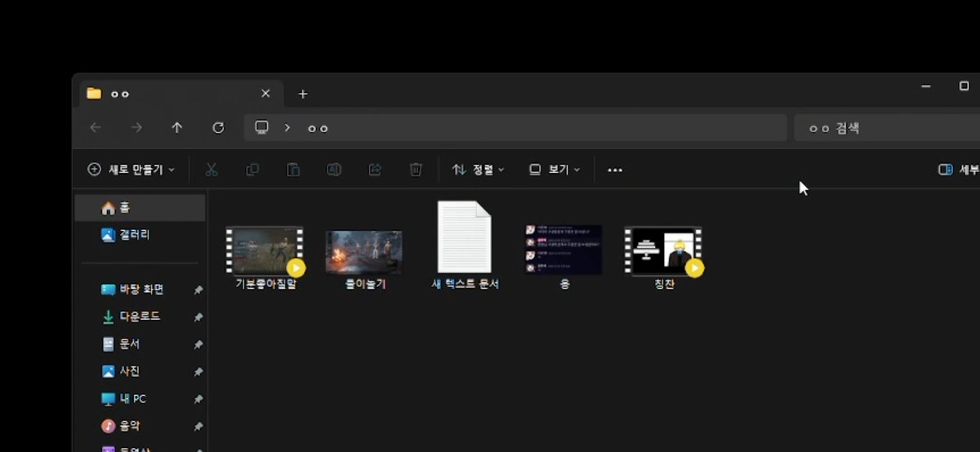
Task: Minimize the File Explorer window
Action: 925,86
